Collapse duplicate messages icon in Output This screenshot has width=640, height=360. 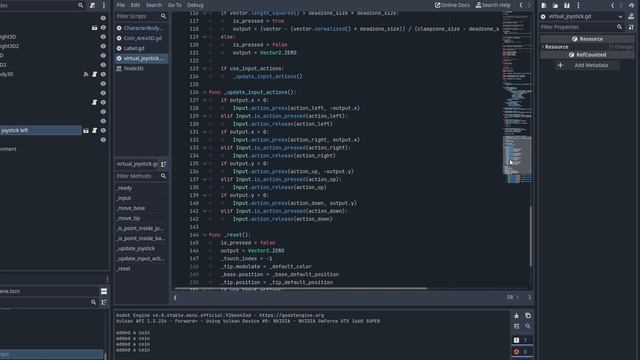point(516,326)
